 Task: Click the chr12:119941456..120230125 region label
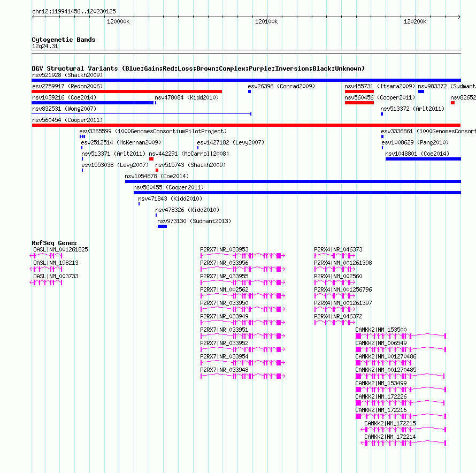[x=74, y=12]
